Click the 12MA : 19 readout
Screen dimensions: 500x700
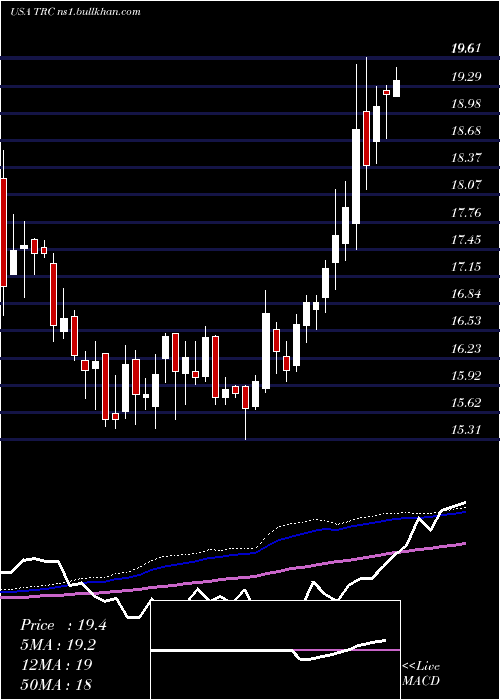click(x=56, y=664)
